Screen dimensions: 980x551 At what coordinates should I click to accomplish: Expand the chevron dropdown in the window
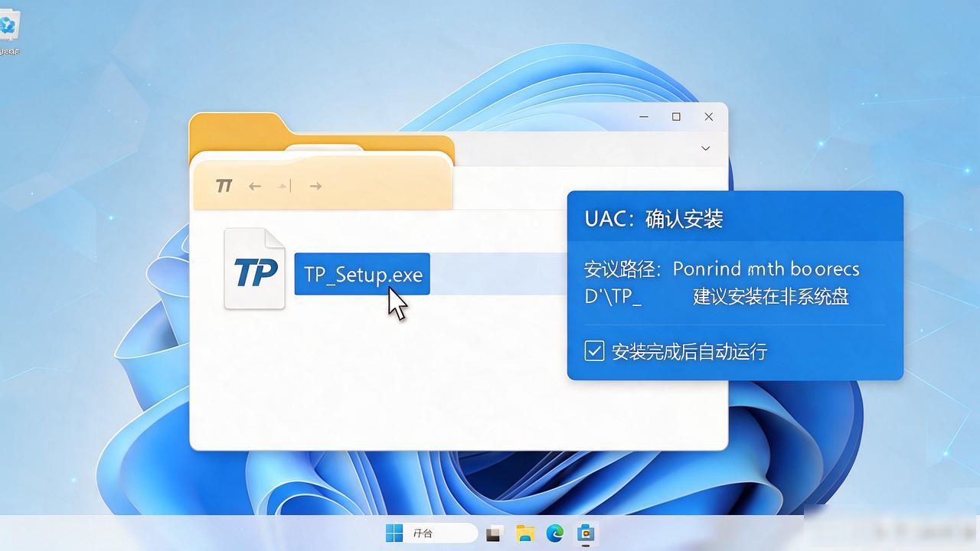pyautogui.click(x=706, y=148)
